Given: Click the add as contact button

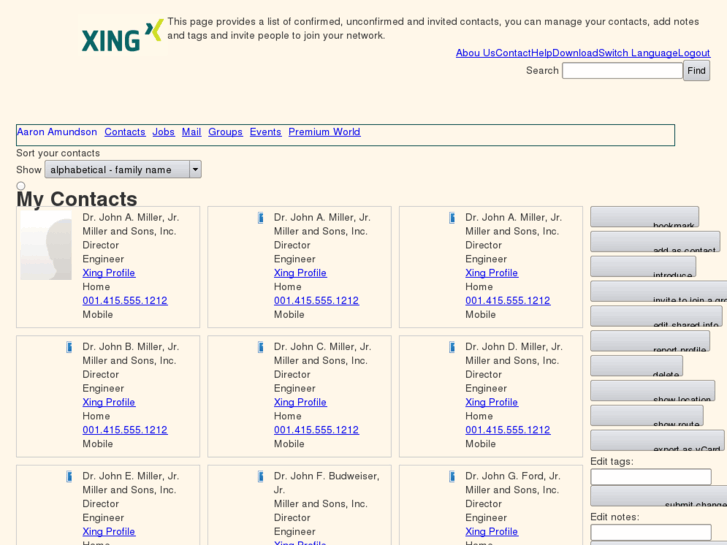Looking at the screenshot, I should coord(655,242).
